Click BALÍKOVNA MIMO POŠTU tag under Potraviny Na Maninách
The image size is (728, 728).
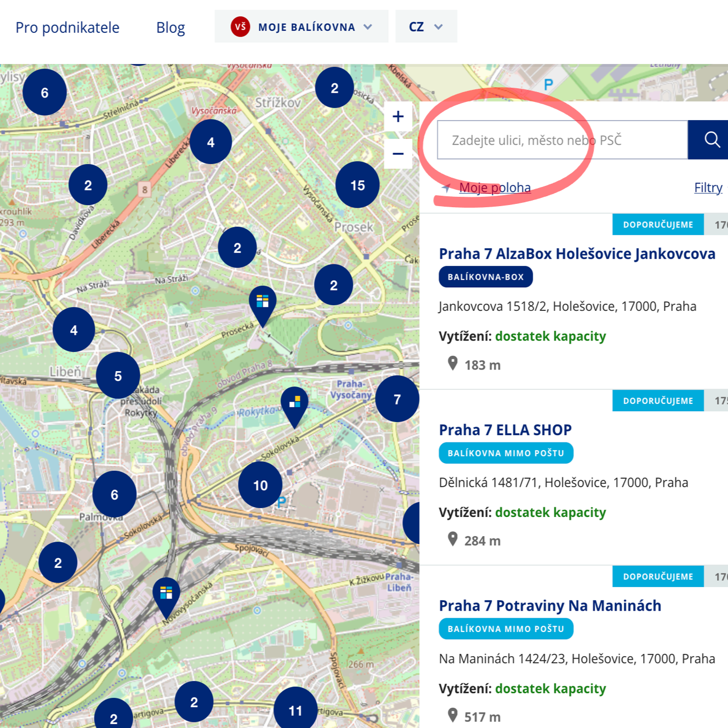click(x=506, y=629)
